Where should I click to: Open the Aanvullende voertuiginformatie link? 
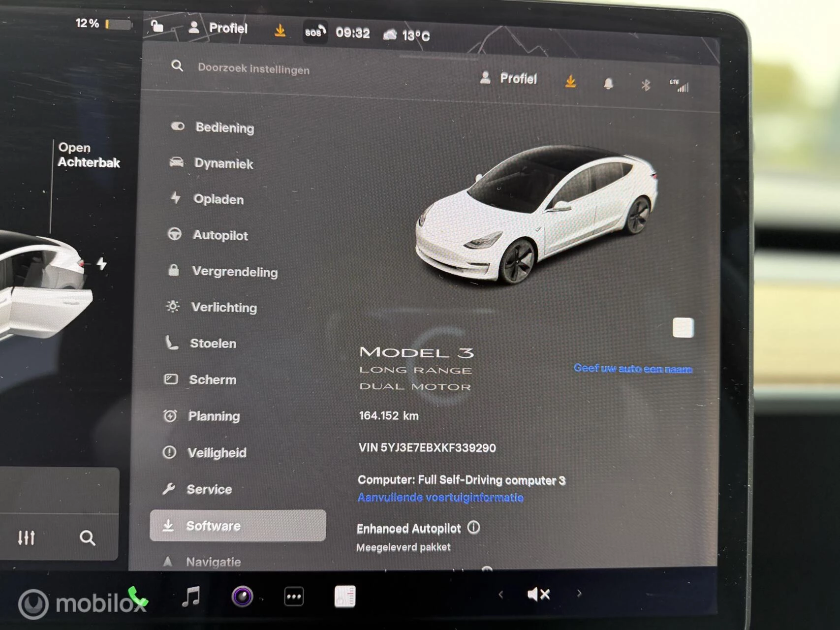tap(440, 498)
